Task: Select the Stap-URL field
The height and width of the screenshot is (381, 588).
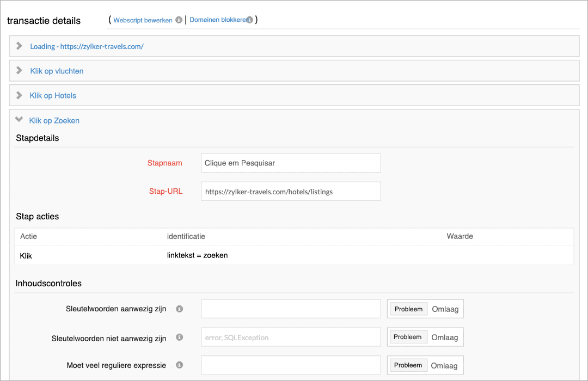Action: tap(291, 191)
